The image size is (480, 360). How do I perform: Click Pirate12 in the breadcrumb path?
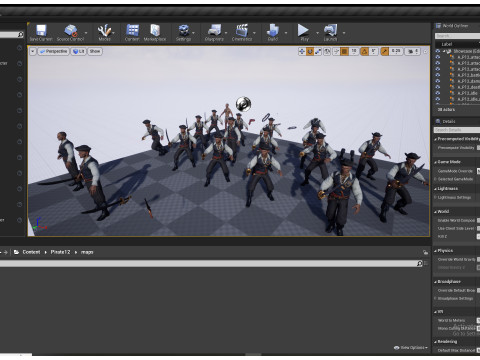pyautogui.click(x=60, y=252)
